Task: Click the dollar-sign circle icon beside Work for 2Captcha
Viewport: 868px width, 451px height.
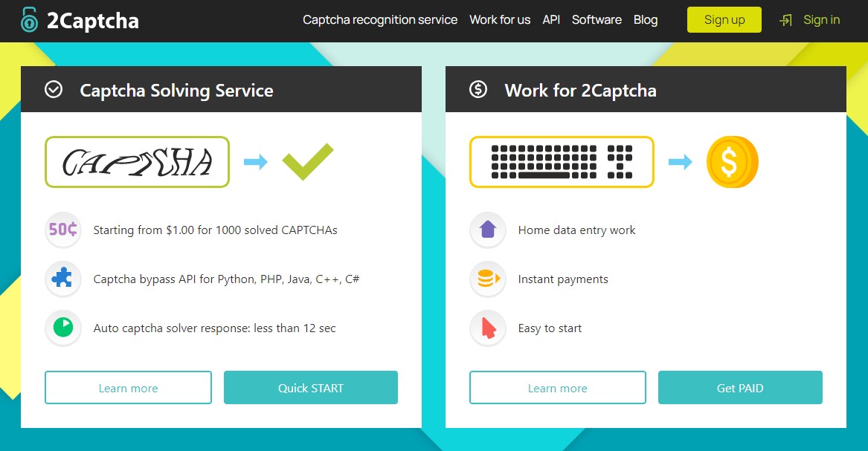Action: [x=478, y=89]
